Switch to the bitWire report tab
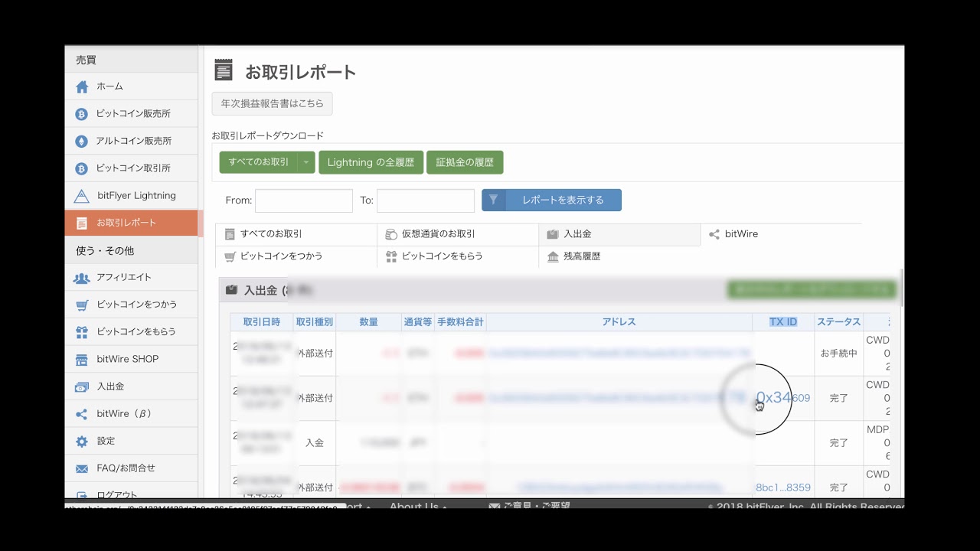The height and width of the screenshot is (551, 980). pos(781,234)
